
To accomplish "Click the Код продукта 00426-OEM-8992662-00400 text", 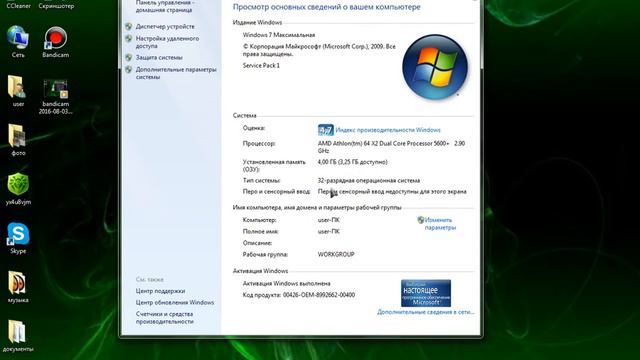I will tap(299, 295).
